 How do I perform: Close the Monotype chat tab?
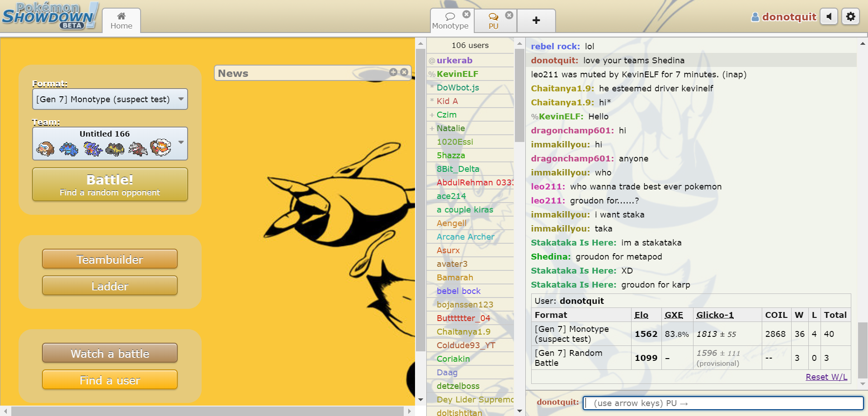pos(466,14)
